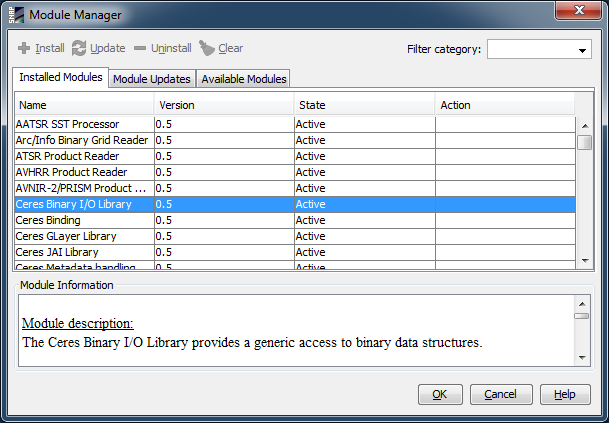Open the Available Modules tab
Screen dimensions: 609x423
243,79
